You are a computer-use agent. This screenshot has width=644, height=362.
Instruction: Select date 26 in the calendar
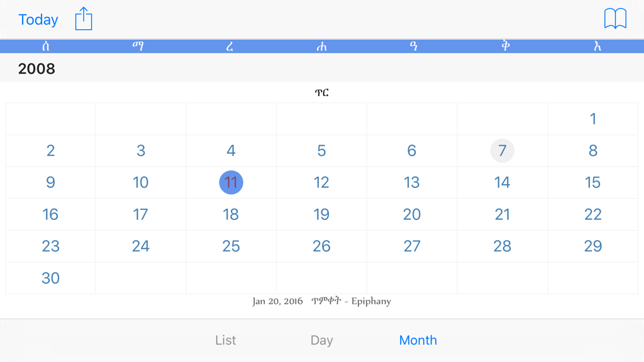click(x=321, y=246)
